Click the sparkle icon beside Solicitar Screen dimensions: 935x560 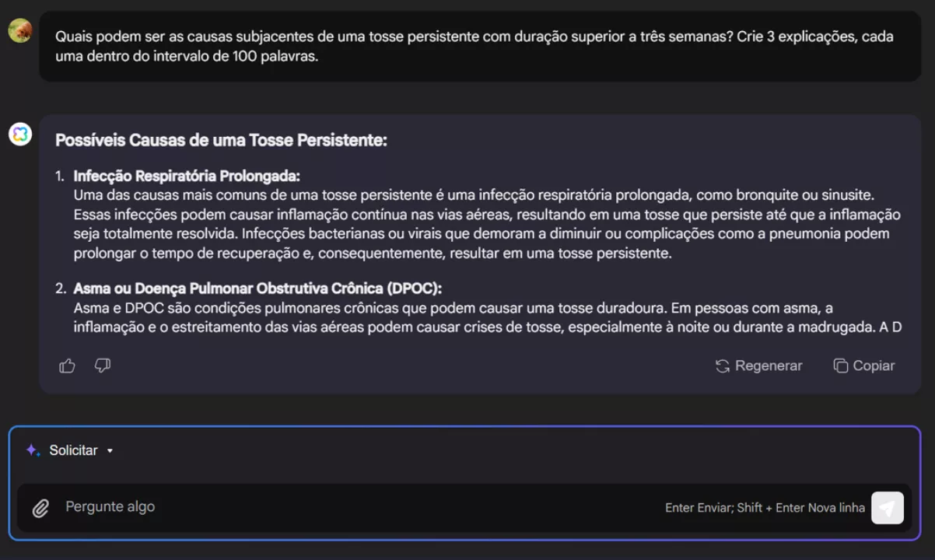click(x=31, y=450)
